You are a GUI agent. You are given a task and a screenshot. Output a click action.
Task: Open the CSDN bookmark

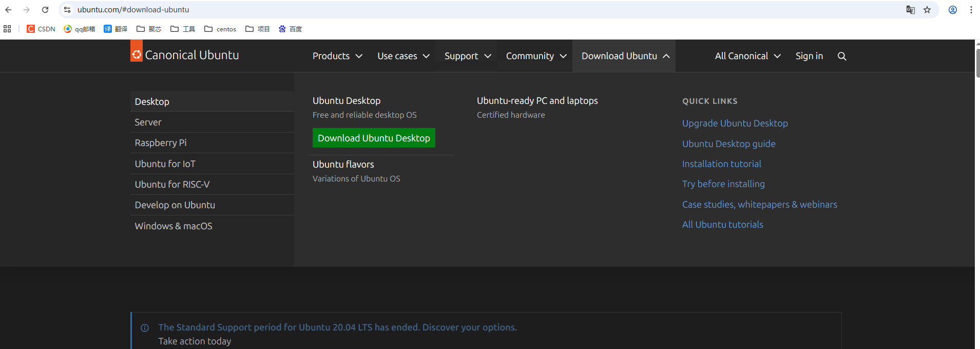(41, 29)
